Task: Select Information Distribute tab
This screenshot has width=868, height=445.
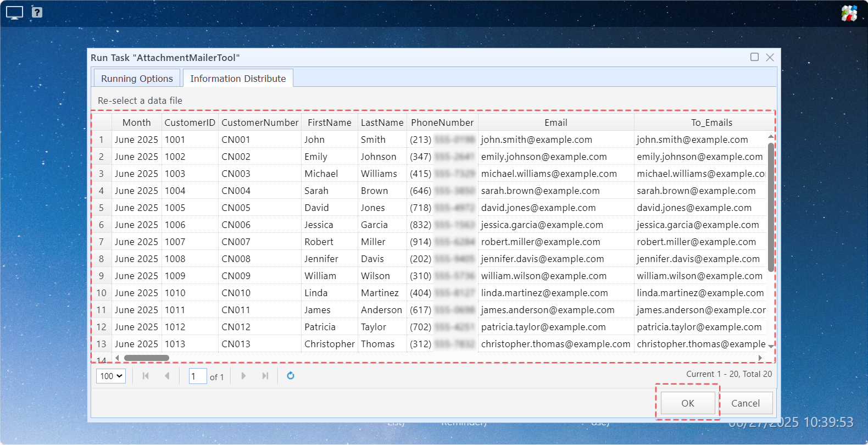Action: [x=238, y=79]
